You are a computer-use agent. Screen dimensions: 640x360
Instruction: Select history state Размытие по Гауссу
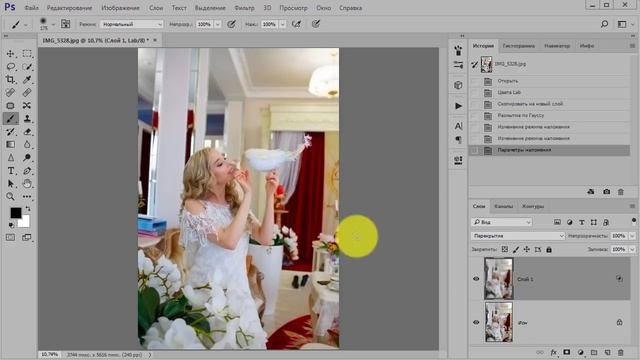point(549,116)
